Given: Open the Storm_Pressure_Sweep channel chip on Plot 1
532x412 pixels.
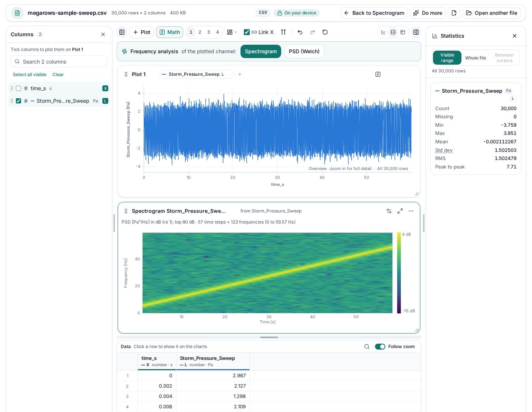Looking at the screenshot, I should coord(197,74).
